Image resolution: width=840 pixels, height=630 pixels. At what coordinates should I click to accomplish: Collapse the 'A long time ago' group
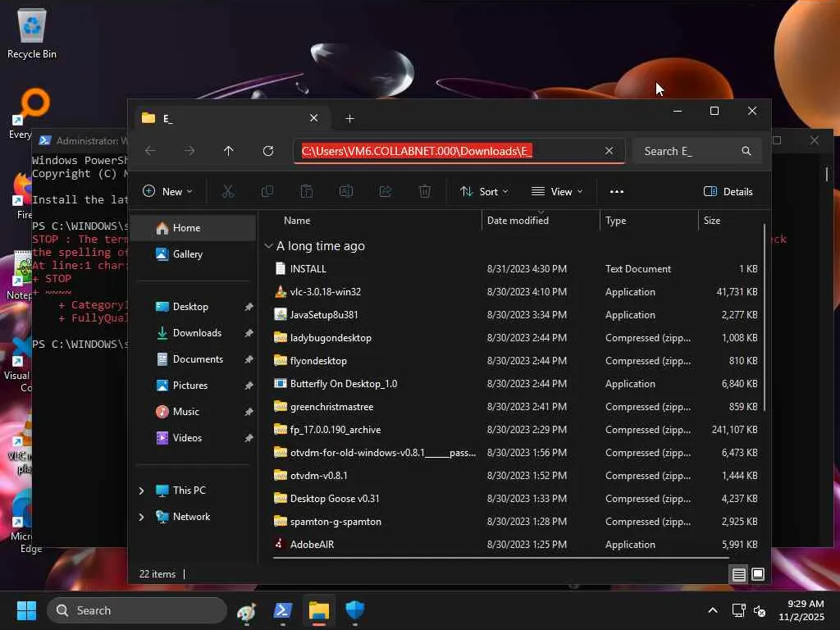point(268,246)
